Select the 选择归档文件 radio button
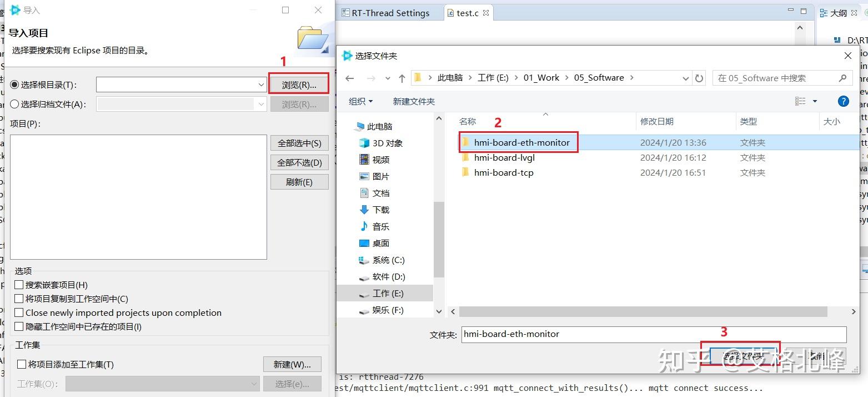The height and width of the screenshot is (397, 868). point(15,104)
